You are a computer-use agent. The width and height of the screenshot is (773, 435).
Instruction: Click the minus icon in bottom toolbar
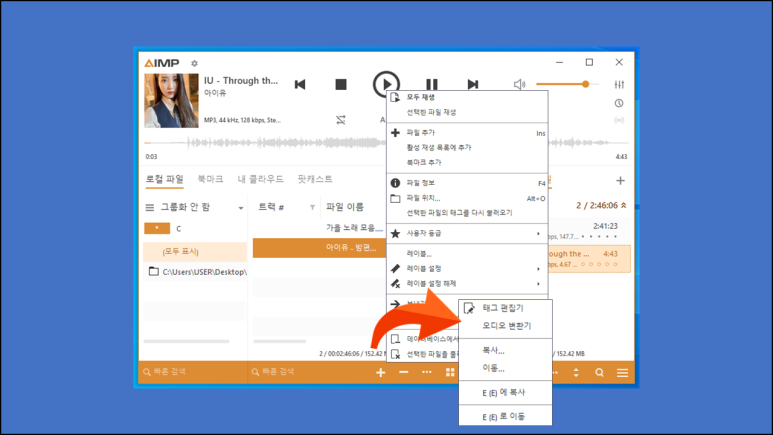click(x=404, y=372)
